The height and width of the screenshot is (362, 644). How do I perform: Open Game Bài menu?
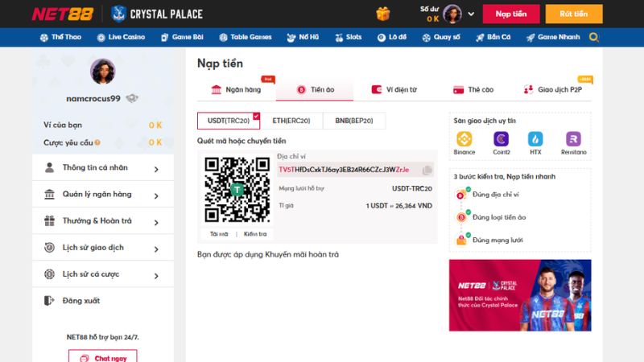[182, 37]
